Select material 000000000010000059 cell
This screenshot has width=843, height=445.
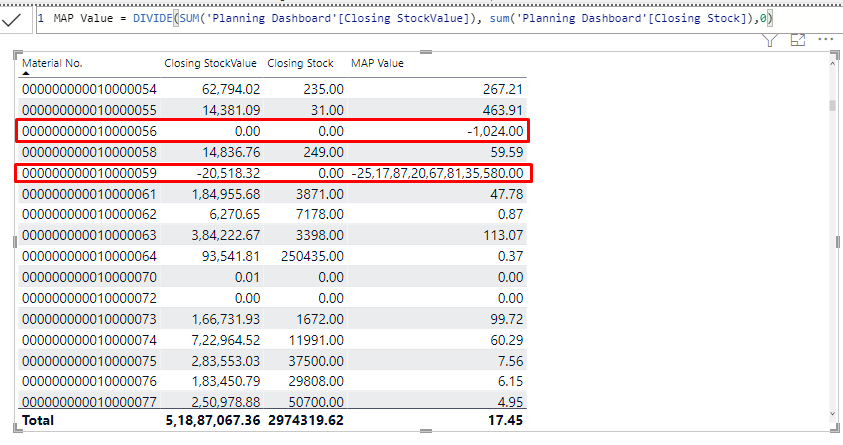89,173
